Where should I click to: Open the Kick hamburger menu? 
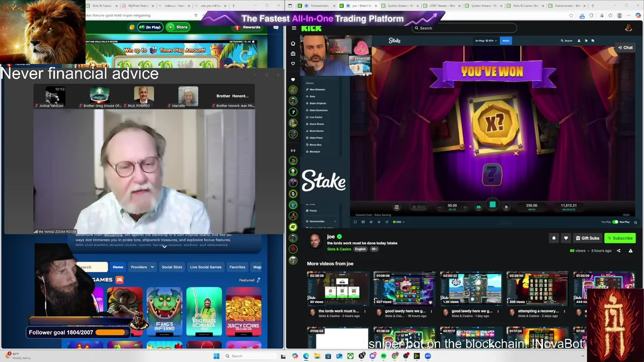pyautogui.click(x=294, y=28)
